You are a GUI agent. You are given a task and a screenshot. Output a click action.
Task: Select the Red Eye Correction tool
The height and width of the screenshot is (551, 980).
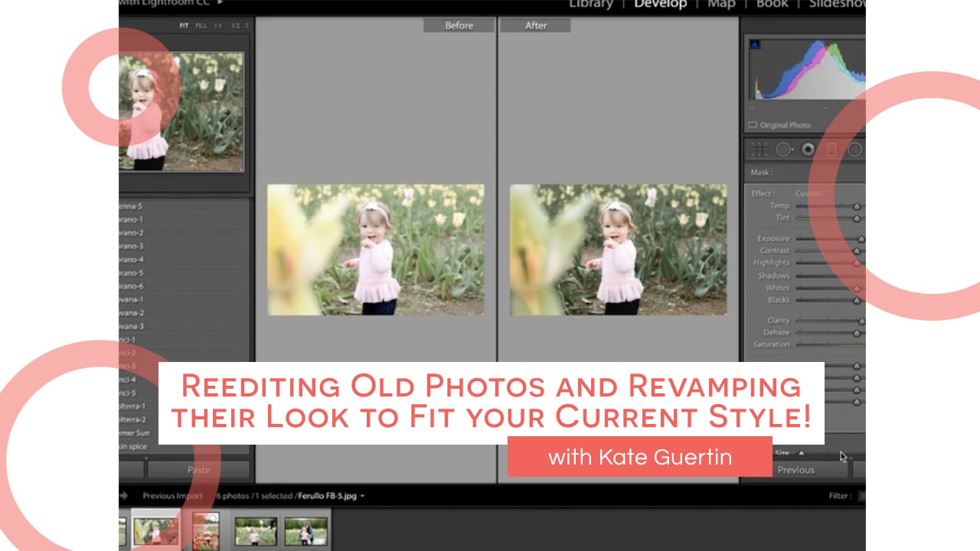808,149
